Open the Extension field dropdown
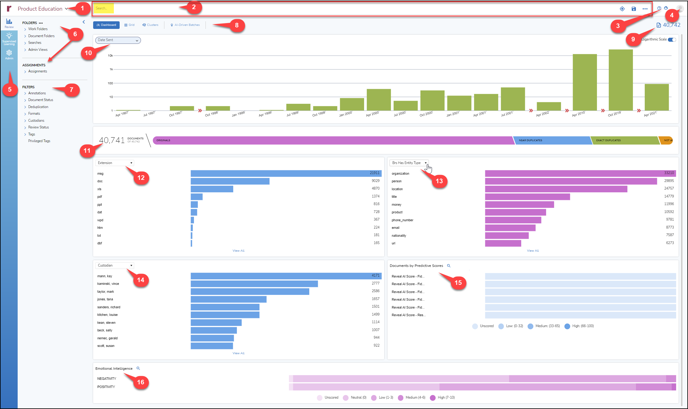This screenshot has height=409, width=688. (115, 163)
